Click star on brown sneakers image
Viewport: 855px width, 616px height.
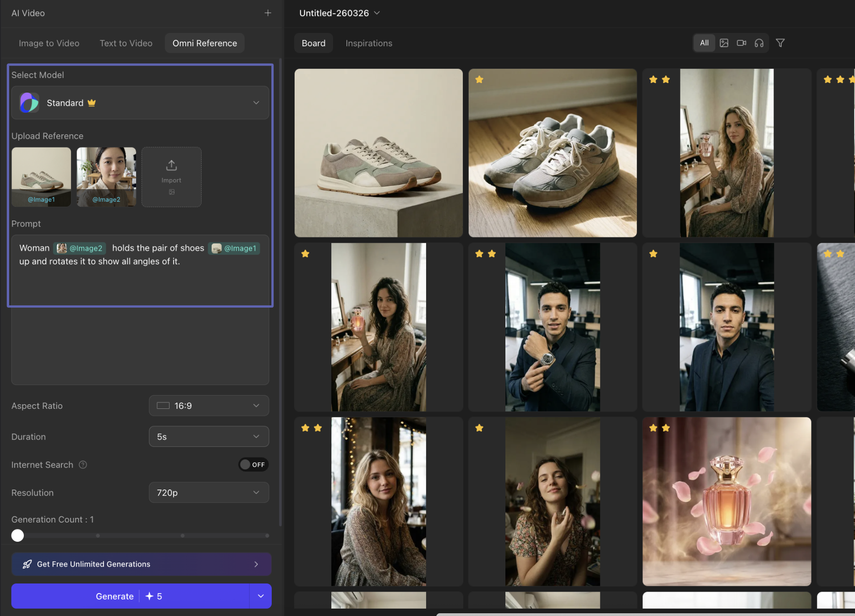pyautogui.click(x=479, y=80)
